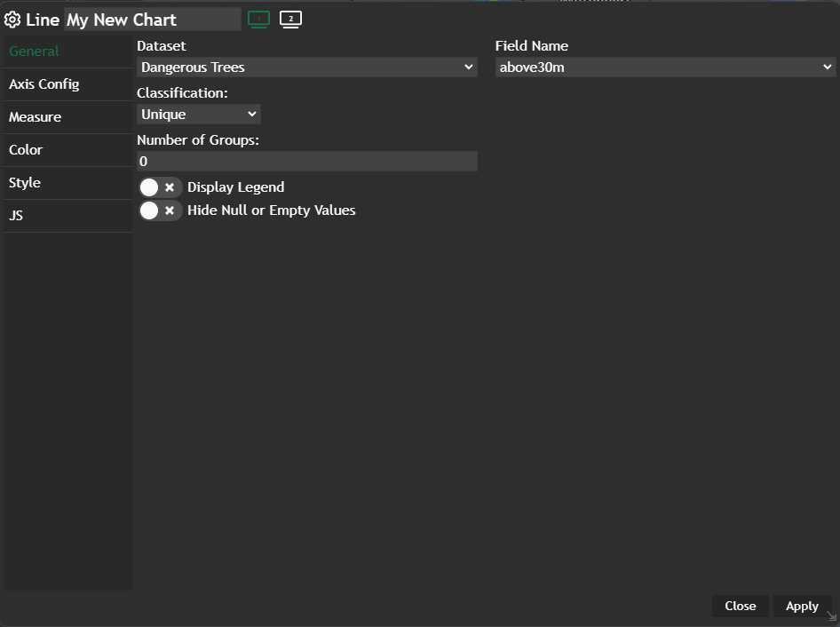Click the settings gear icon beside Line
840x627 pixels.
[12, 20]
